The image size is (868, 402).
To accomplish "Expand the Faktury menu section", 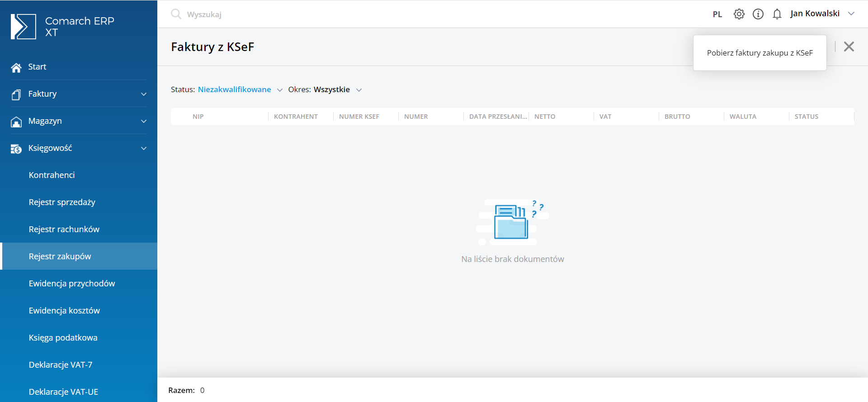I will point(144,94).
